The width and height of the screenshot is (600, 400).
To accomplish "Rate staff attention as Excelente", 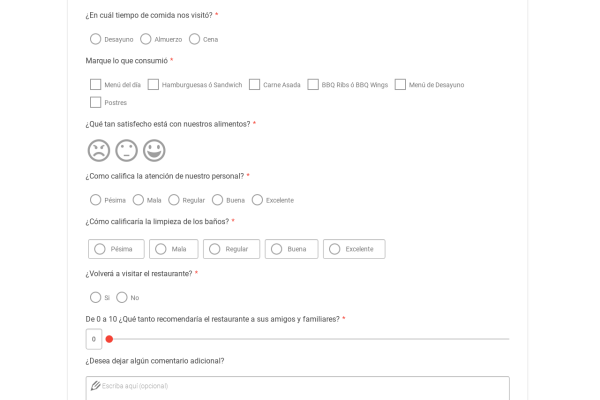I will 258,200.
